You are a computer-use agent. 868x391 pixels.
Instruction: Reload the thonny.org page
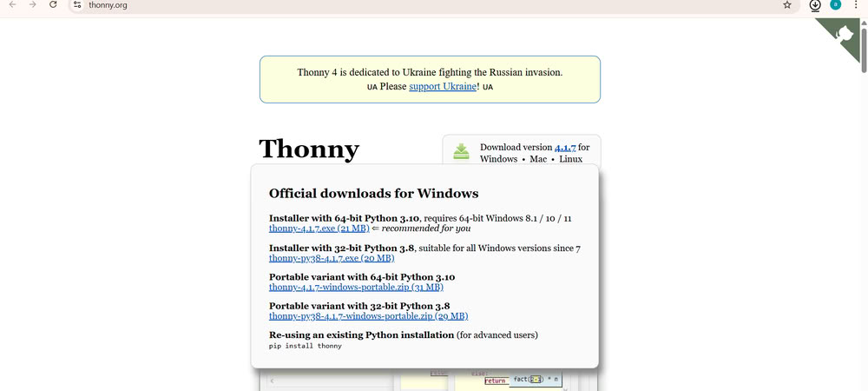[x=53, y=4]
